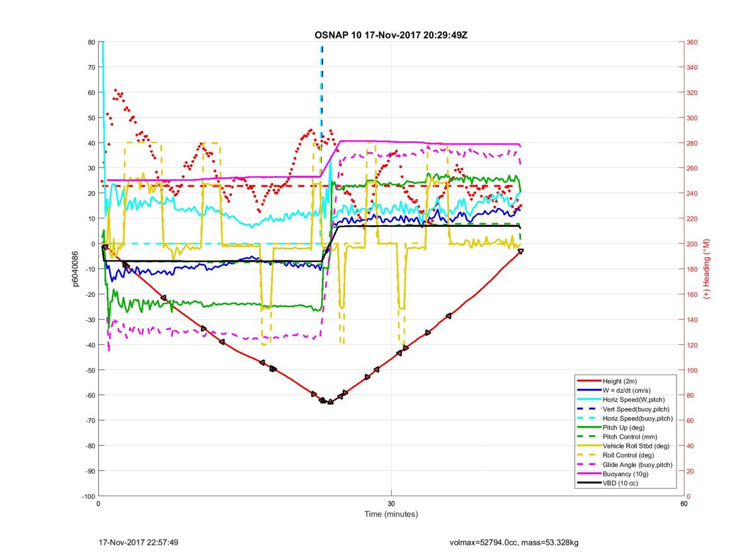Click the footer timestamp "17-Nov-2017 22:57:49"
Image resolution: width=756 pixels, height=558 pixels.
pyautogui.click(x=139, y=542)
